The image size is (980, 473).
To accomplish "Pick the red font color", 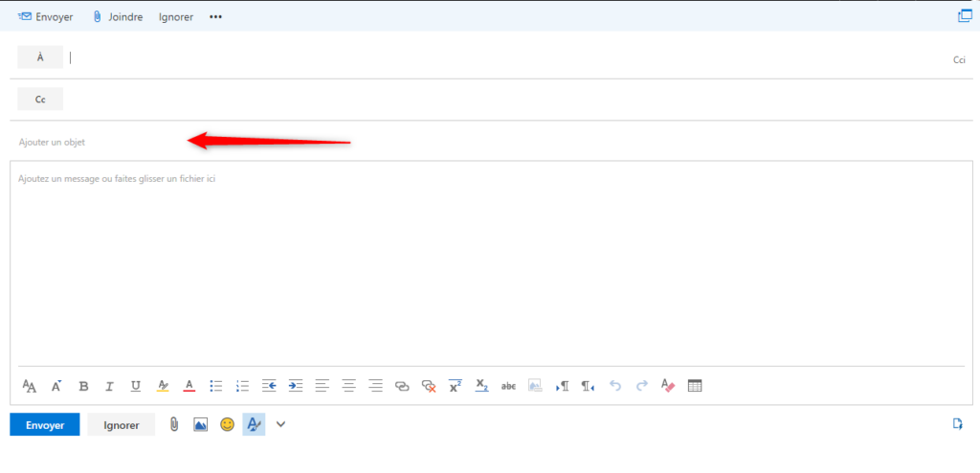I will click(x=189, y=386).
